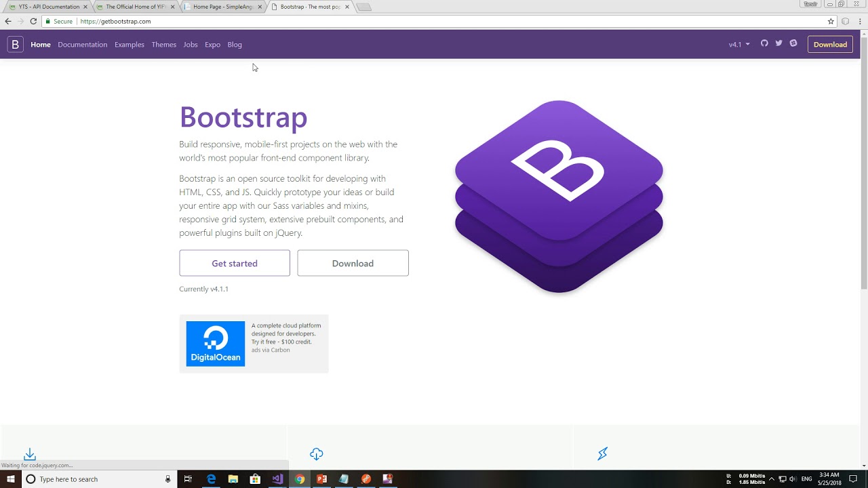Click the Bootstrap heading text
Screen dimensions: 868x488
pos(243,117)
